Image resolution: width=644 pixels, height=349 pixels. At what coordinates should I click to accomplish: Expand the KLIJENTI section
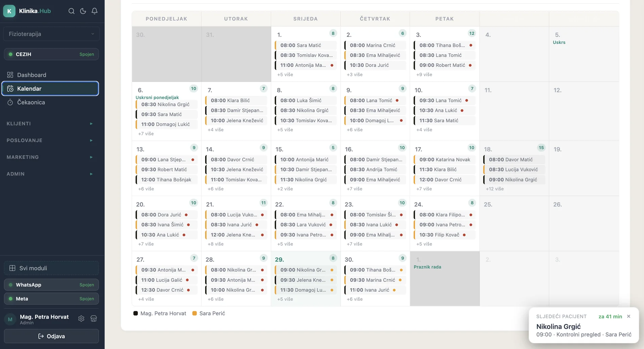(x=50, y=124)
